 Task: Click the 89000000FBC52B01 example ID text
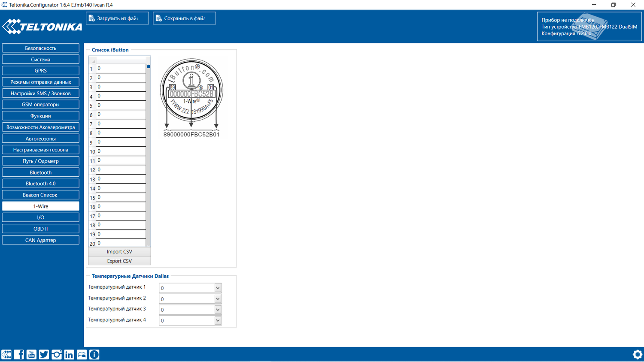click(191, 134)
